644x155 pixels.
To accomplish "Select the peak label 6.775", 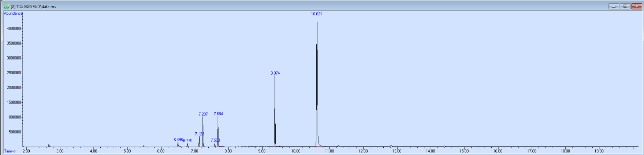I will pos(188,141).
